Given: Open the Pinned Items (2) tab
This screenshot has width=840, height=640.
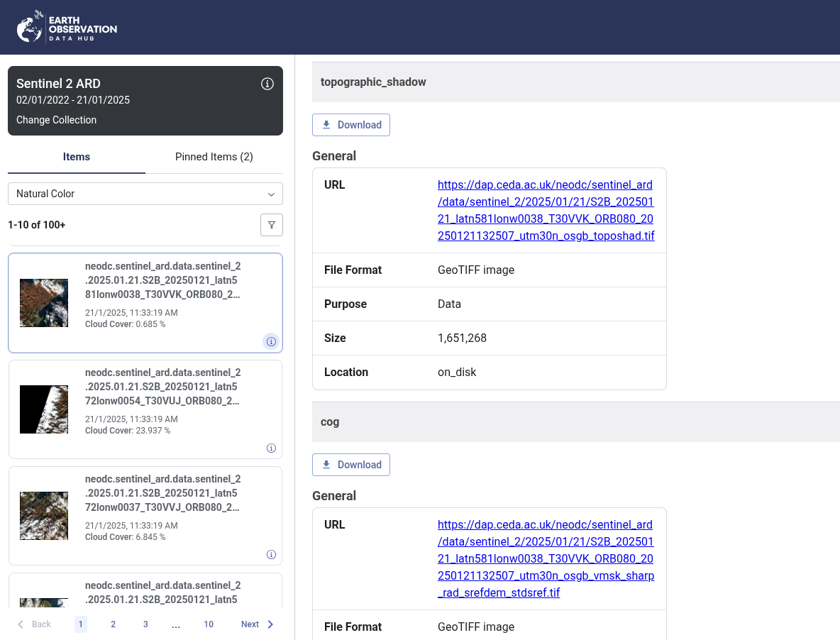Looking at the screenshot, I should pyautogui.click(x=214, y=157).
